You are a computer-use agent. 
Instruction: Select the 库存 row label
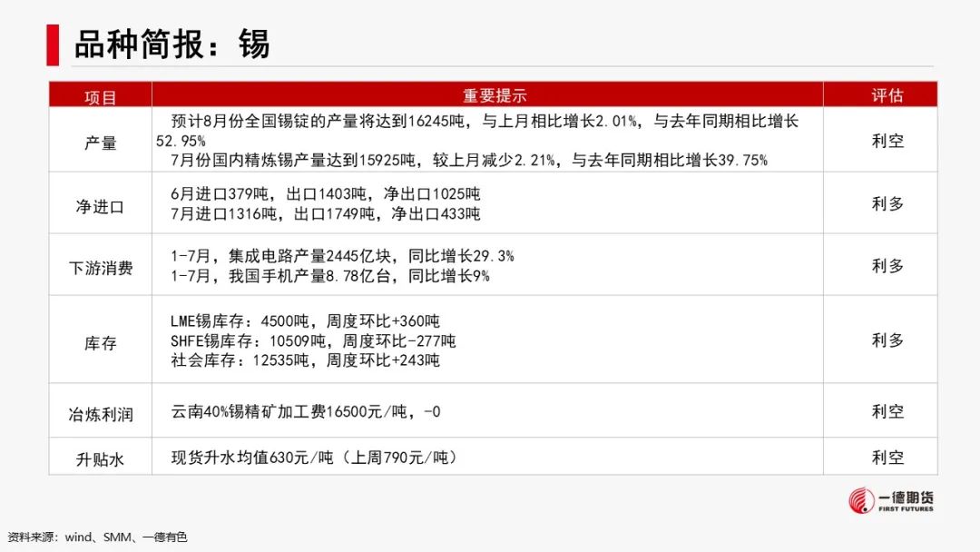pos(101,342)
